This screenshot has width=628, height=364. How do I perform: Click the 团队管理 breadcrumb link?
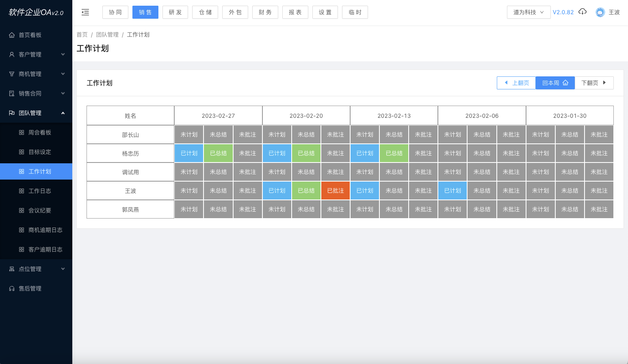(x=107, y=35)
